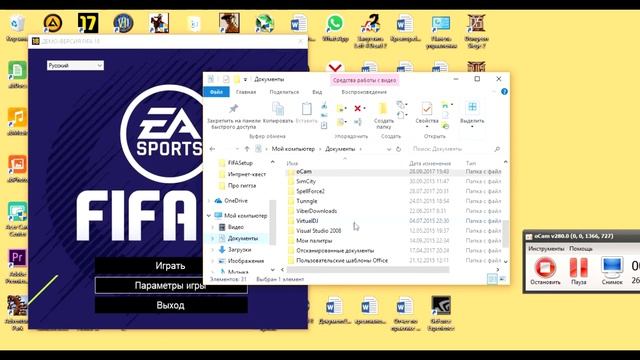Switch to the Поделиться ribbon tab

(284, 92)
